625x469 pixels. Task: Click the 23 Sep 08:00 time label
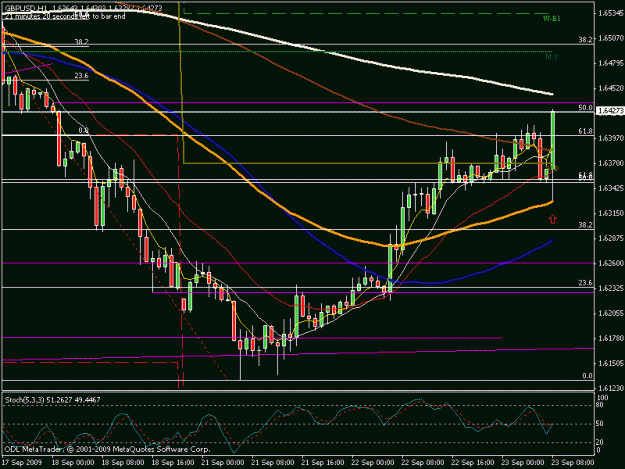(572, 462)
